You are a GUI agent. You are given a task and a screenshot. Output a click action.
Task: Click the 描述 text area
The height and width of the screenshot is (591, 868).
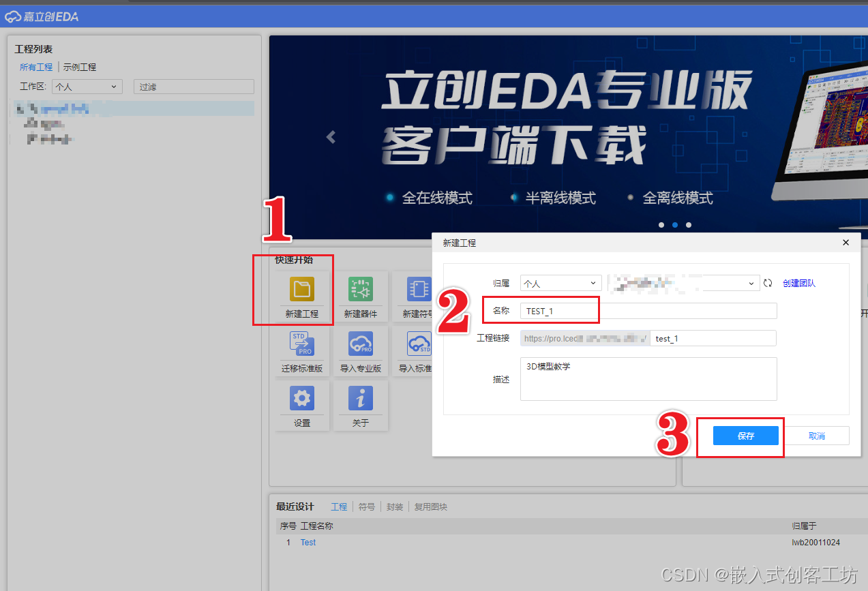click(x=648, y=379)
